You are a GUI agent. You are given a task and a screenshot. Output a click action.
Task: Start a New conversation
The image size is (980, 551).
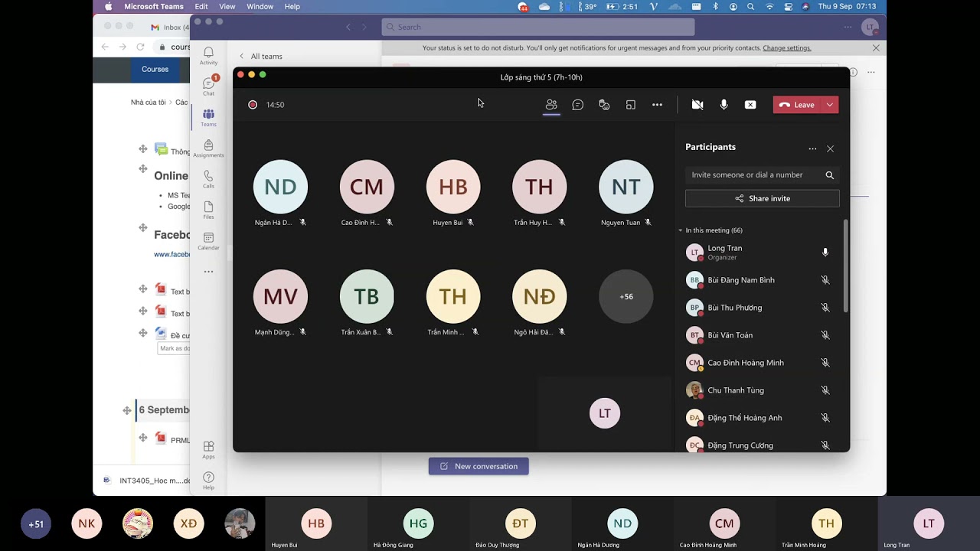[479, 466]
